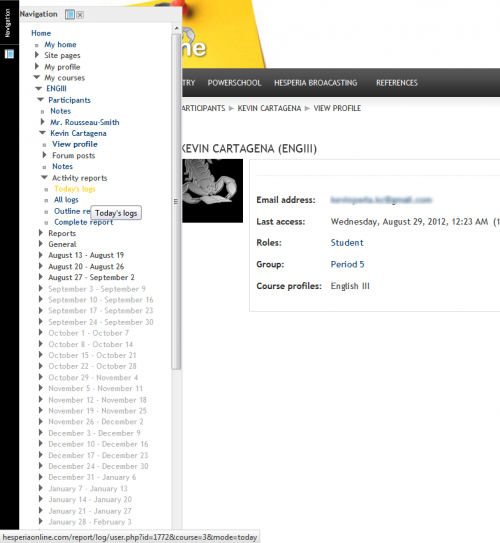Select the December 24 - December 30 row
Viewport: 500px width, 543px height.
click(x=98, y=466)
